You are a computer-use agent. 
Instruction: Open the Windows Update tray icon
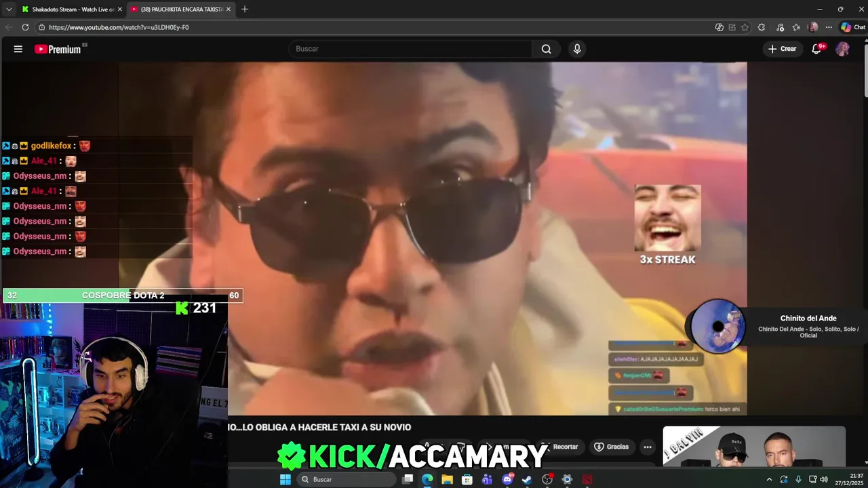783,479
